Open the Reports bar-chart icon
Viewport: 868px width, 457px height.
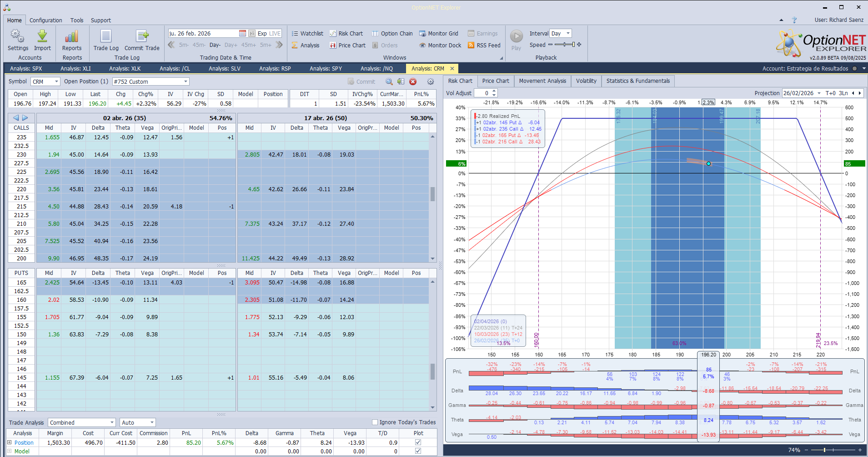click(x=72, y=41)
